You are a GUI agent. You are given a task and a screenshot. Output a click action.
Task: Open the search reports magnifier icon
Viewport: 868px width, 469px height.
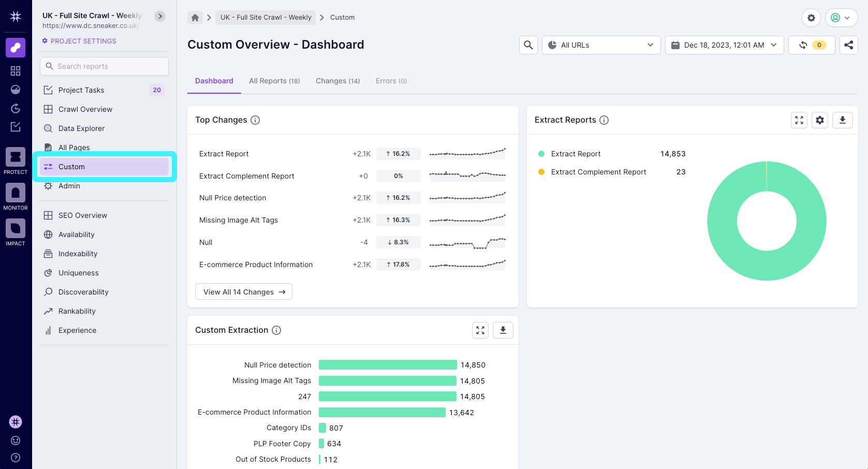(528, 45)
